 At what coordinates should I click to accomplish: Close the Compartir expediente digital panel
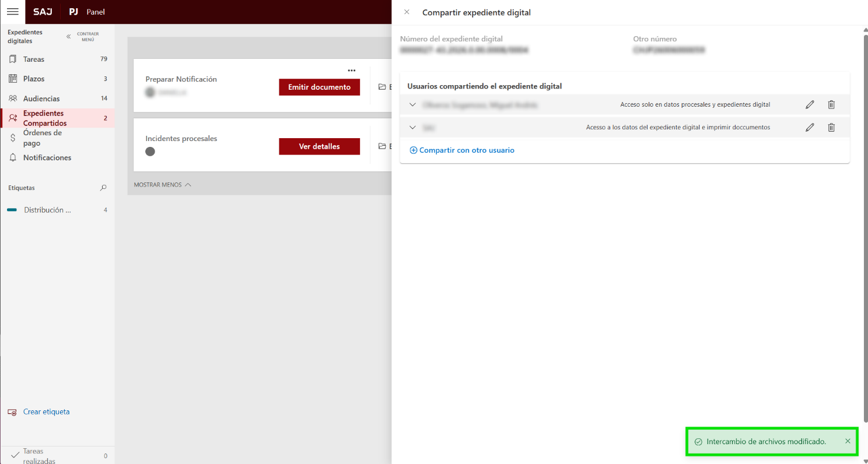coord(407,12)
